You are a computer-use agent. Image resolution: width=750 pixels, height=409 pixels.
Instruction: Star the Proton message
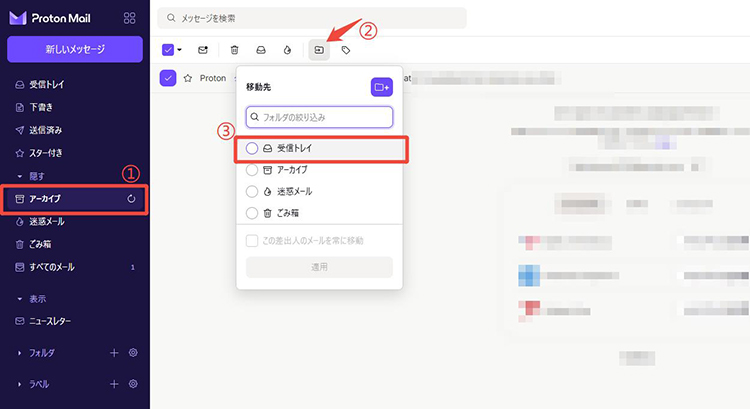click(188, 78)
